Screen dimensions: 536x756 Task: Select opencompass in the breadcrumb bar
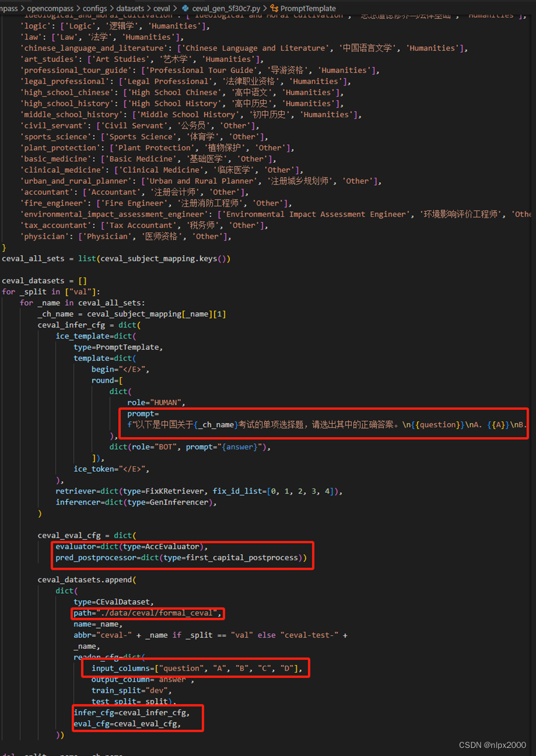pyautogui.click(x=50, y=9)
